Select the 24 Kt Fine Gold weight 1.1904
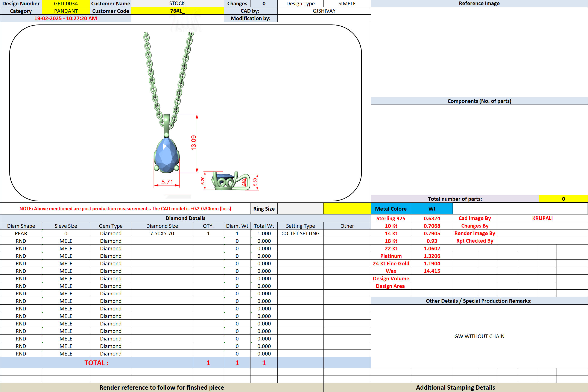 (432, 263)
